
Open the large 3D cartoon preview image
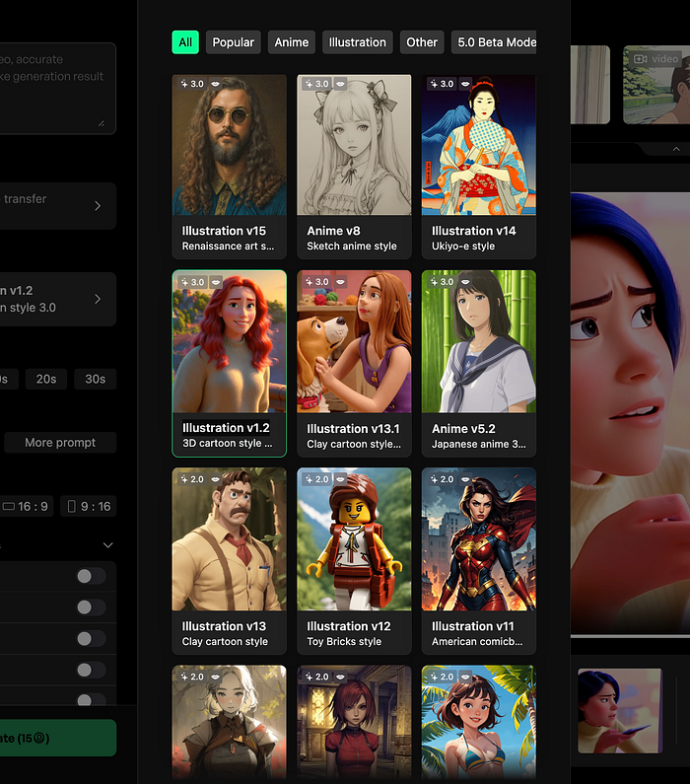[x=631, y=413]
